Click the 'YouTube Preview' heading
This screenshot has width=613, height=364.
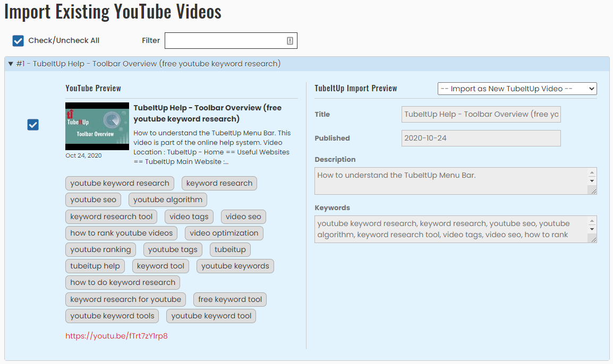point(93,88)
